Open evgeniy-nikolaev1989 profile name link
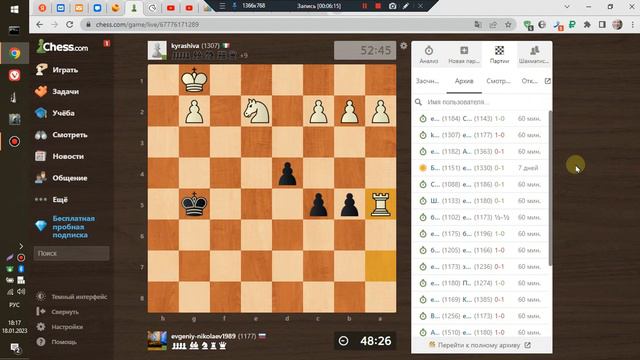The width and height of the screenshot is (640, 360). (203, 336)
